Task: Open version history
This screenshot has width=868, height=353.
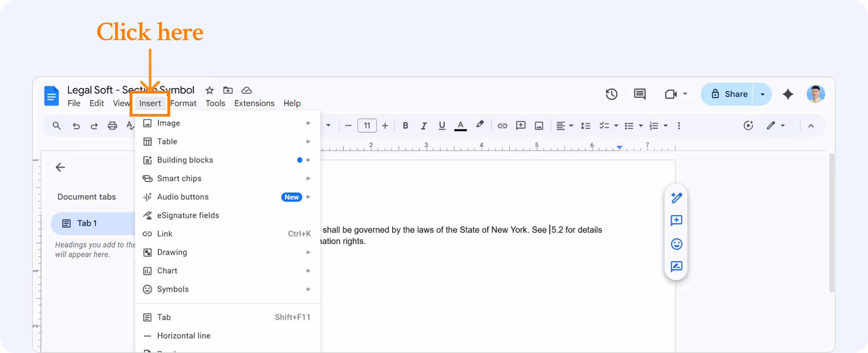Action: pos(611,94)
